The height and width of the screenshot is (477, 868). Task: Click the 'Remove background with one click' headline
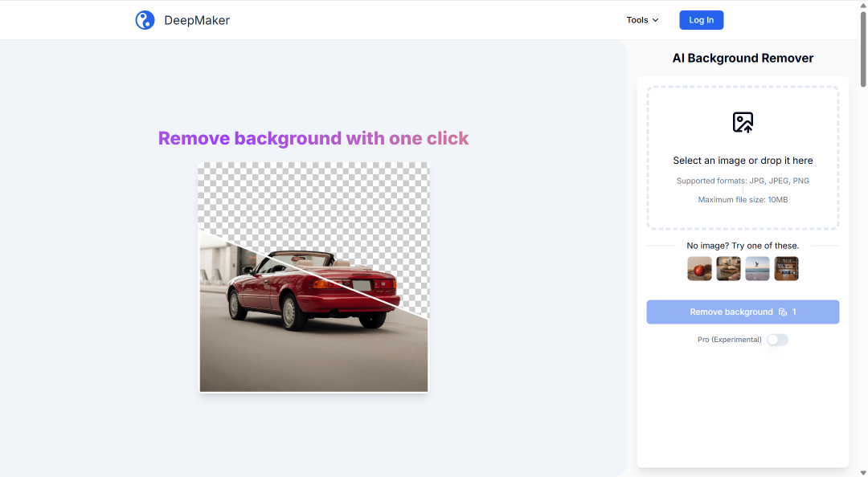pos(313,138)
